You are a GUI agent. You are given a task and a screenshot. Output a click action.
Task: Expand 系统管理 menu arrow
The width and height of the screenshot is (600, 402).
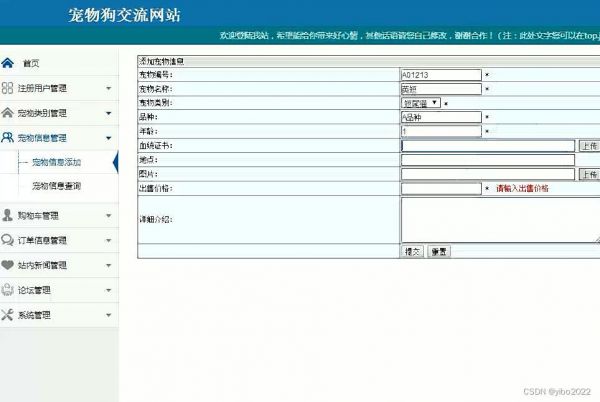(x=108, y=315)
